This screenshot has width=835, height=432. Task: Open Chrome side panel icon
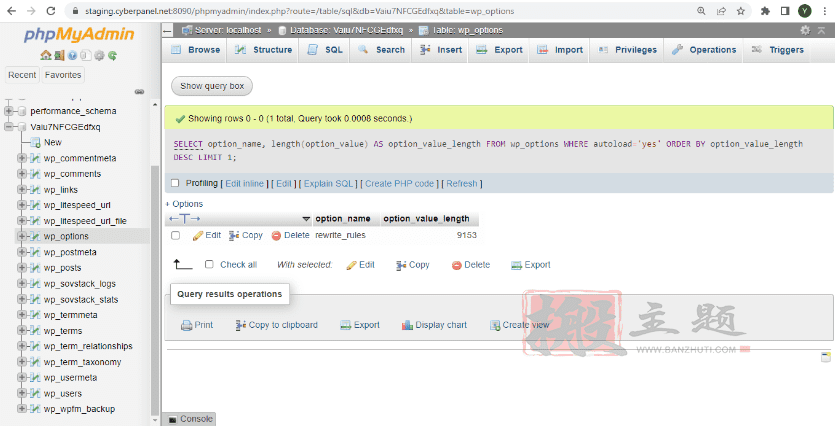[784, 11]
